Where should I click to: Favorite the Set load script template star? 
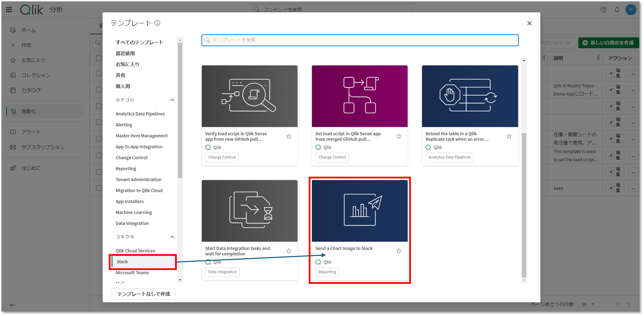tap(399, 136)
